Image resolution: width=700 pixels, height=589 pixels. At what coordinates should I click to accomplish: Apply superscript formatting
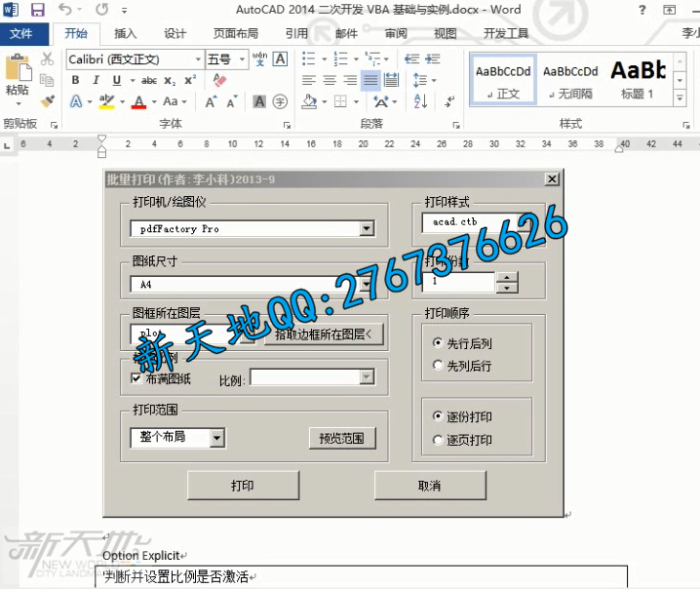[x=190, y=80]
